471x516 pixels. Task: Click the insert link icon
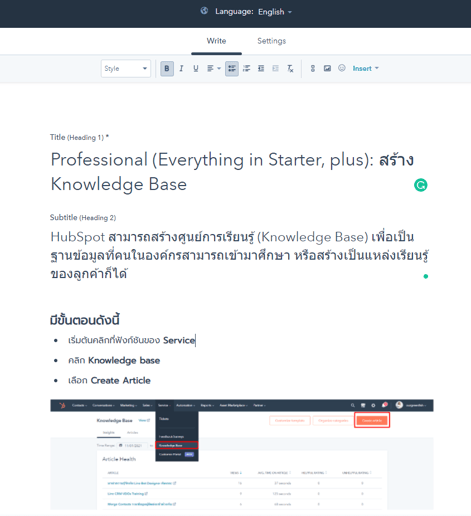tap(313, 69)
